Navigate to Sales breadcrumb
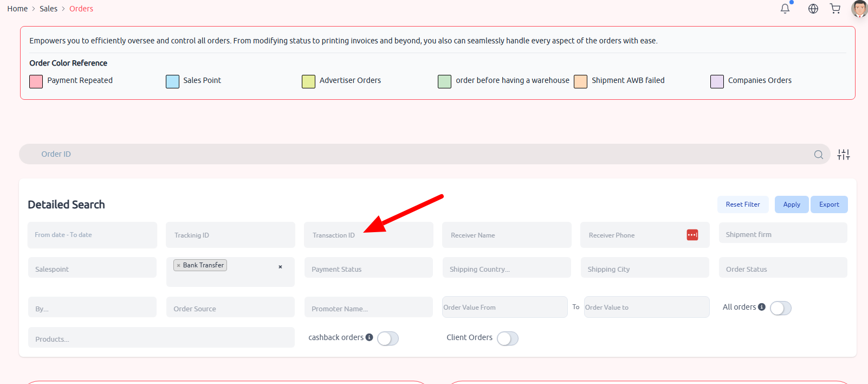The width and height of the screenshot is (868, 384). click(x=48, y=9)
